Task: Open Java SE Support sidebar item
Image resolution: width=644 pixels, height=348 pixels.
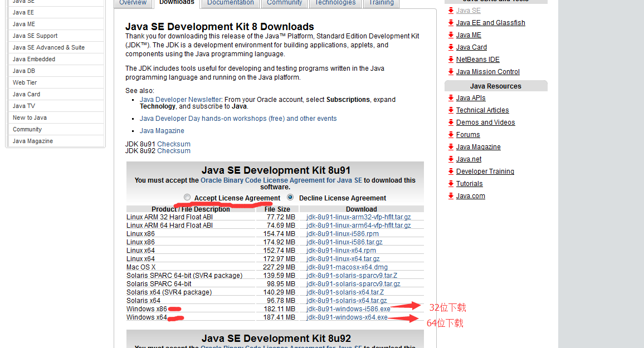Action: click(57, 36)
